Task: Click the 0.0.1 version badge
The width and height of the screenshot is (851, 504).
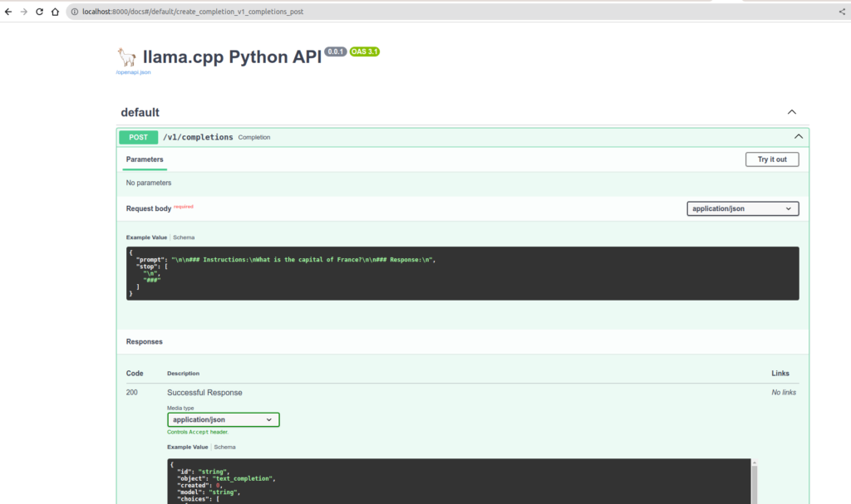Action: point(336,51)
